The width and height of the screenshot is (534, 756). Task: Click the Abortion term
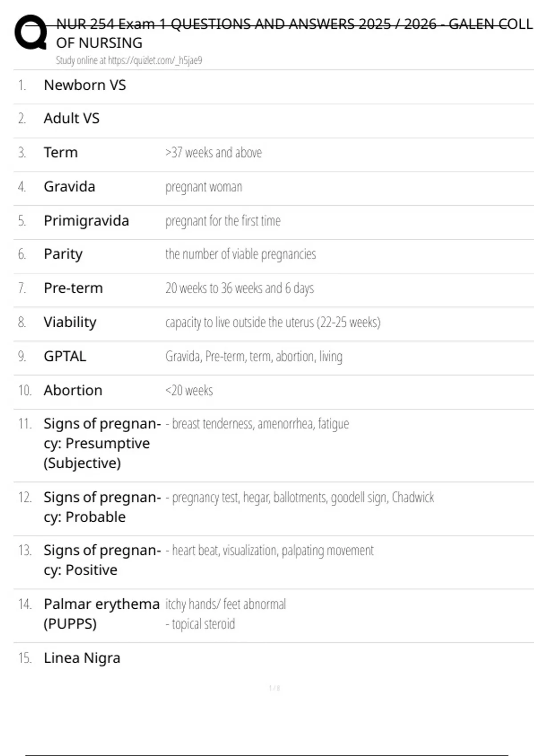(x=73, y=390)
